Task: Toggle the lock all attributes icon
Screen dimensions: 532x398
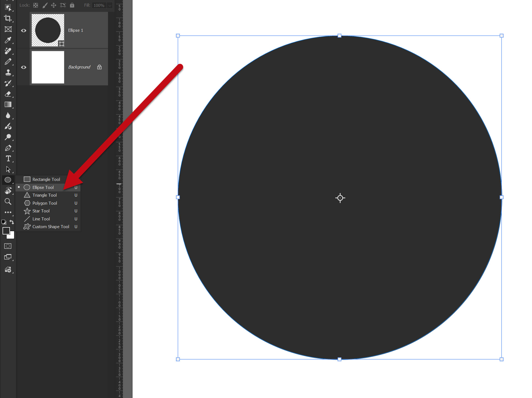Action: coord(72,5)
